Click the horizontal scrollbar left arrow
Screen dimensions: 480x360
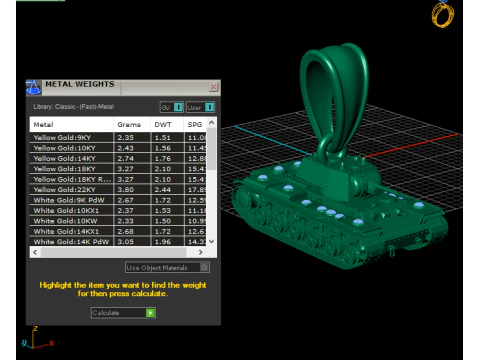[35, 252]
